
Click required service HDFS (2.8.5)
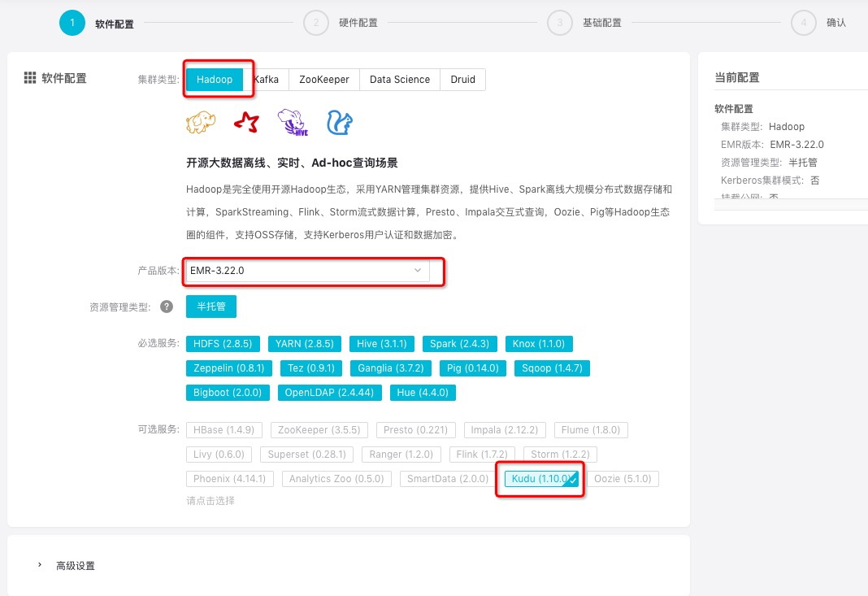(x=223, y=343)
